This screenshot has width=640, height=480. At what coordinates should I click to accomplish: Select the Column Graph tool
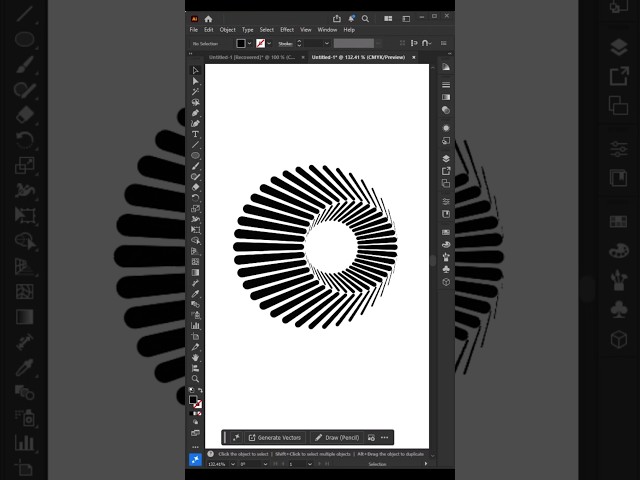195,326
